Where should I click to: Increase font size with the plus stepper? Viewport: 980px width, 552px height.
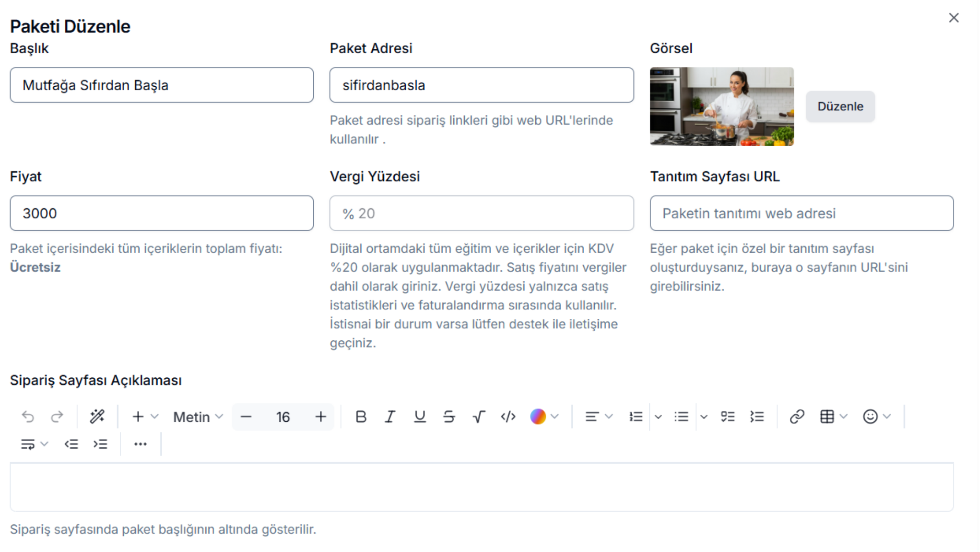[321, 416]
